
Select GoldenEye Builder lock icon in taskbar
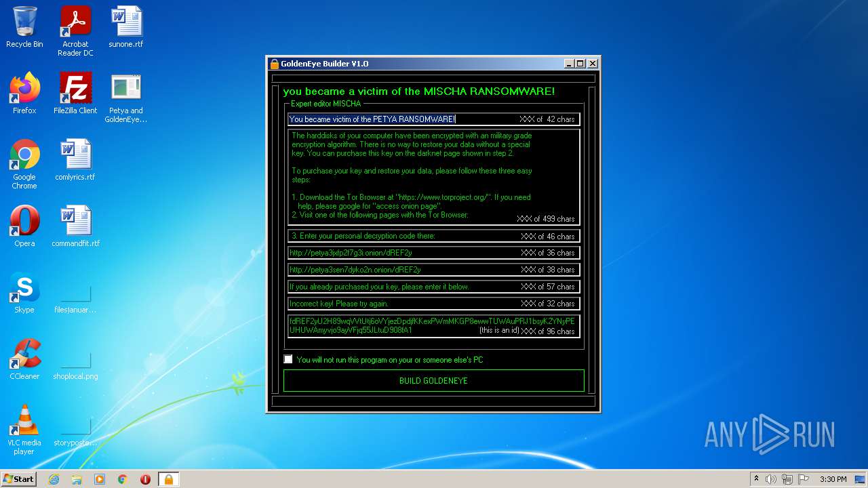pos(168,479)
